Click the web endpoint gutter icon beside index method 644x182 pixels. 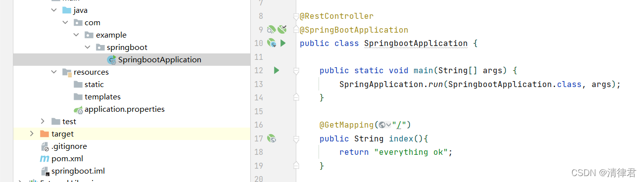(271, 139)
